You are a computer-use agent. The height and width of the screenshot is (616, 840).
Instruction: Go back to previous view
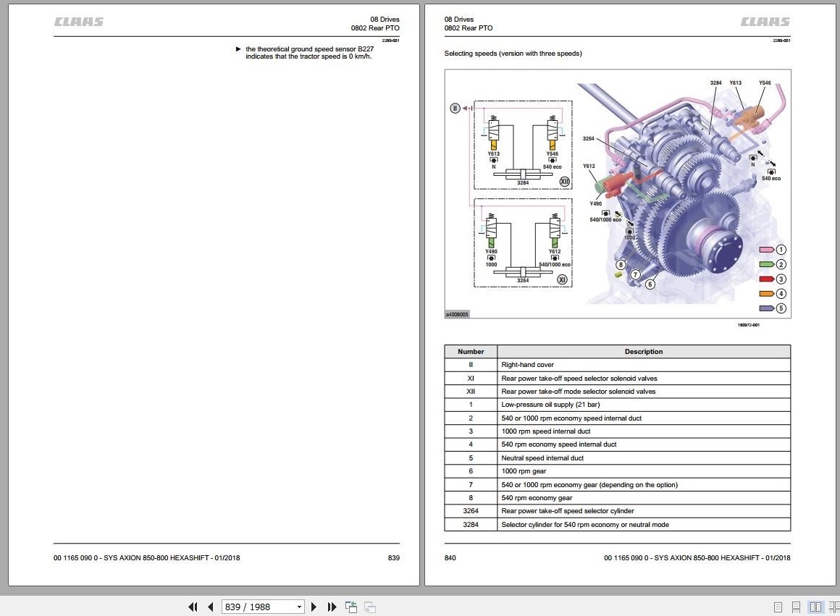click(351, 607)
